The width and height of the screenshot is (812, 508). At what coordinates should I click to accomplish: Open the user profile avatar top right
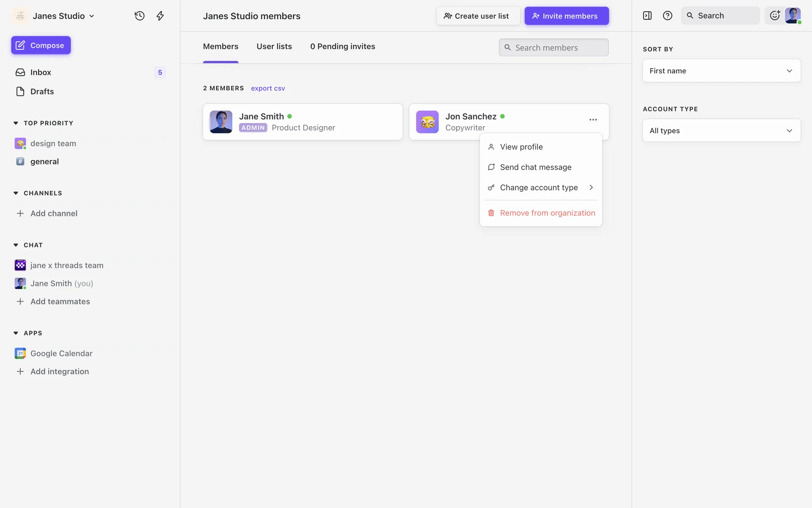pyautogui.click(x=793, y=16)
